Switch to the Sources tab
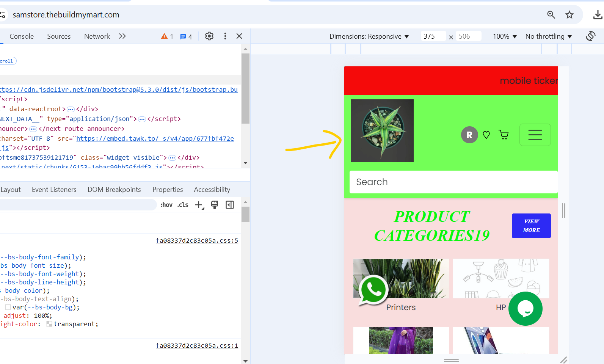The width and height of the screenshot is (604, 364). [x=59, y=36]
